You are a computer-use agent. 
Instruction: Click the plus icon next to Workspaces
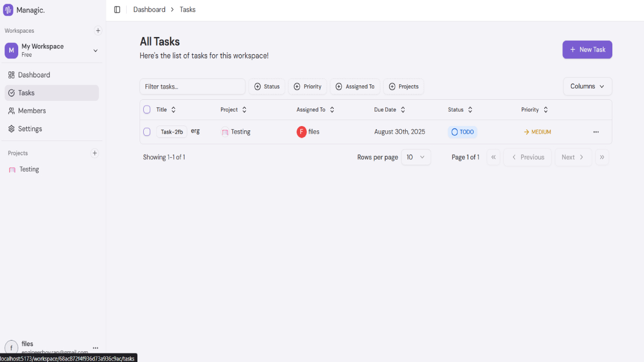[98, 31]
